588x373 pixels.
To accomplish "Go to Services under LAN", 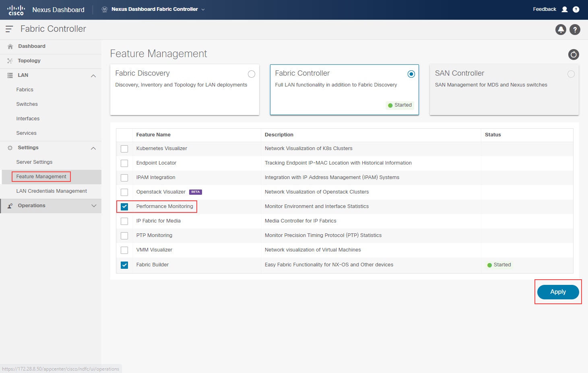I will click(26, 133).
